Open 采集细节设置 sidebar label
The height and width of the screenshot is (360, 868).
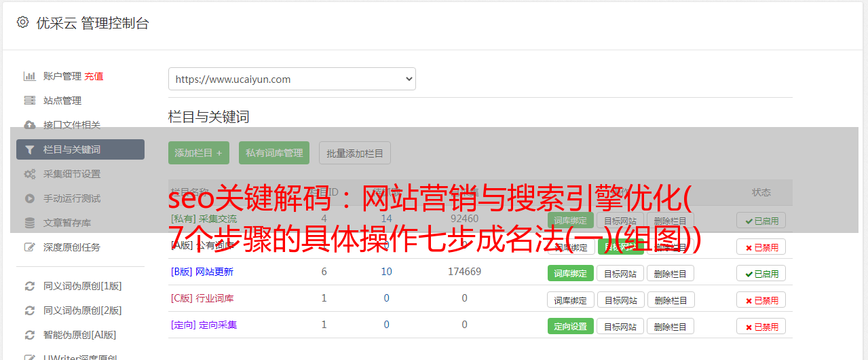[x=72, y=174]
